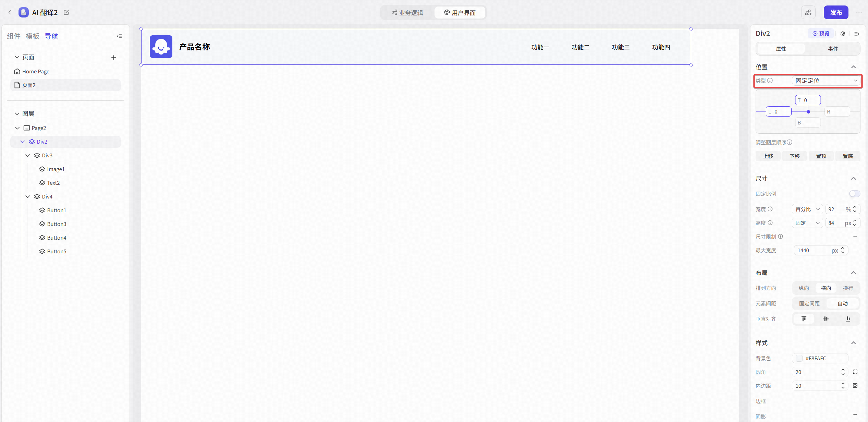Click the 发布 button
The width and height of the screenshot is (868, 422).
pyautogui.click(x=836, y=12)
